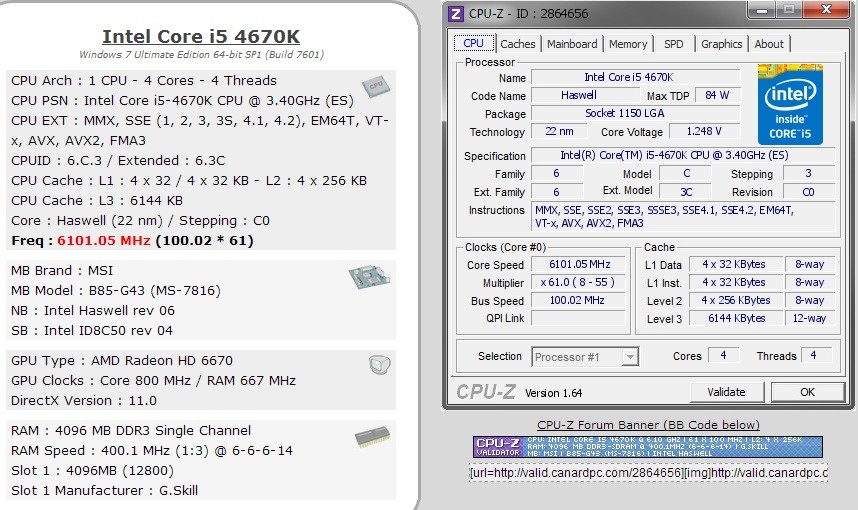Click the Bus Speed value 100.02 MHz

click(x=578, y=300)
